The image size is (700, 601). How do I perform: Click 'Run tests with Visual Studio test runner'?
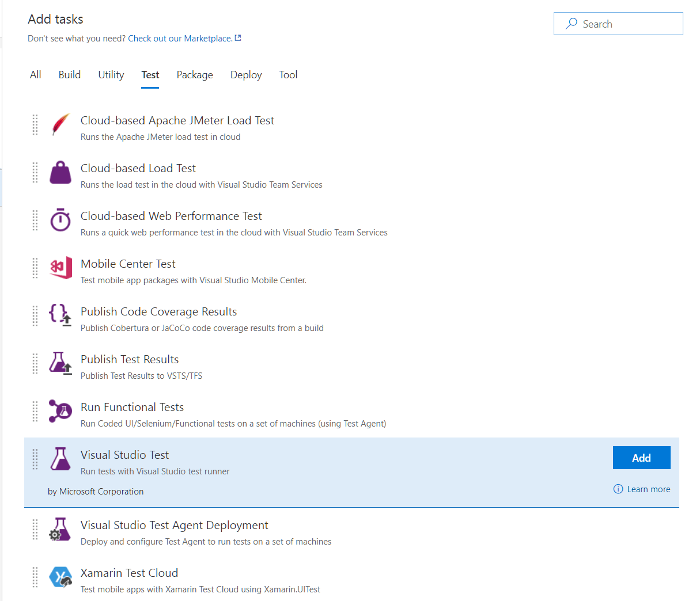point(155,471)
